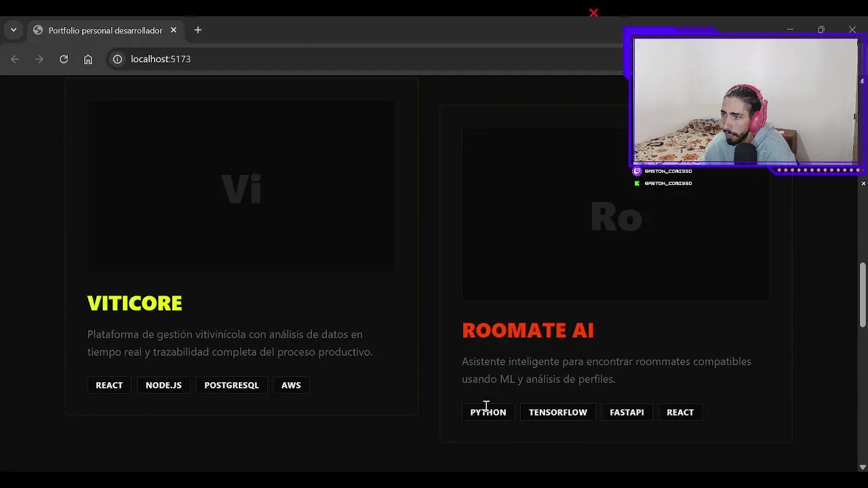The width and height of the screenshot is (868, 488).
Task: Select the FASTAPI tag
Action: (627, 412)
